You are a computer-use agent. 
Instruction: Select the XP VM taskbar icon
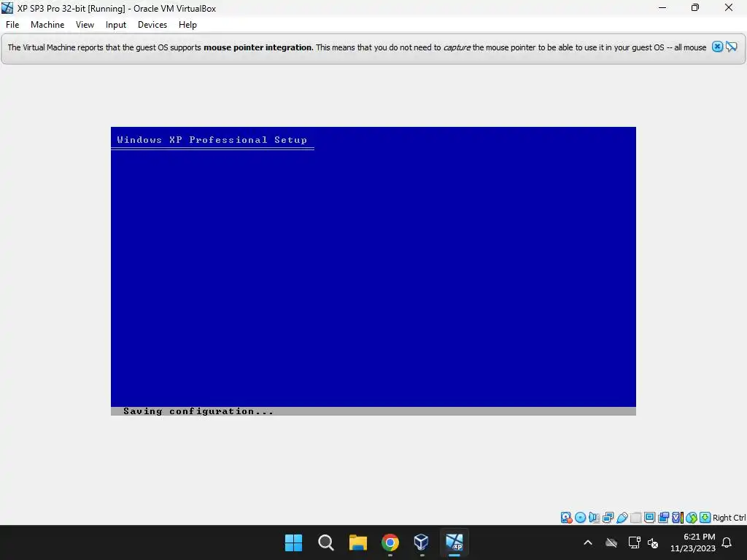pyautogui.click(x=454, y=542)
